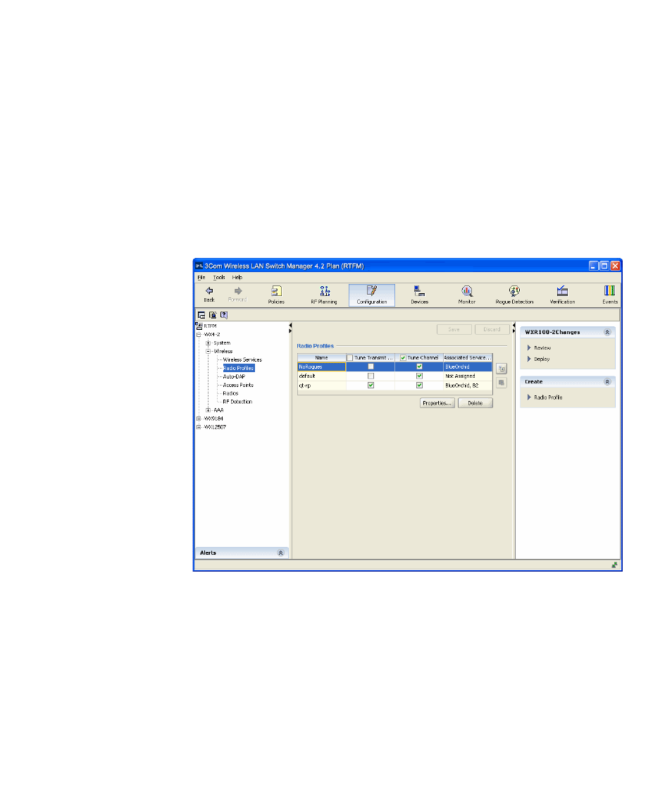Screen dimensions: 672x807
Task: Click the 'BlueOrchid, B2' service cell
Action: 468,385
